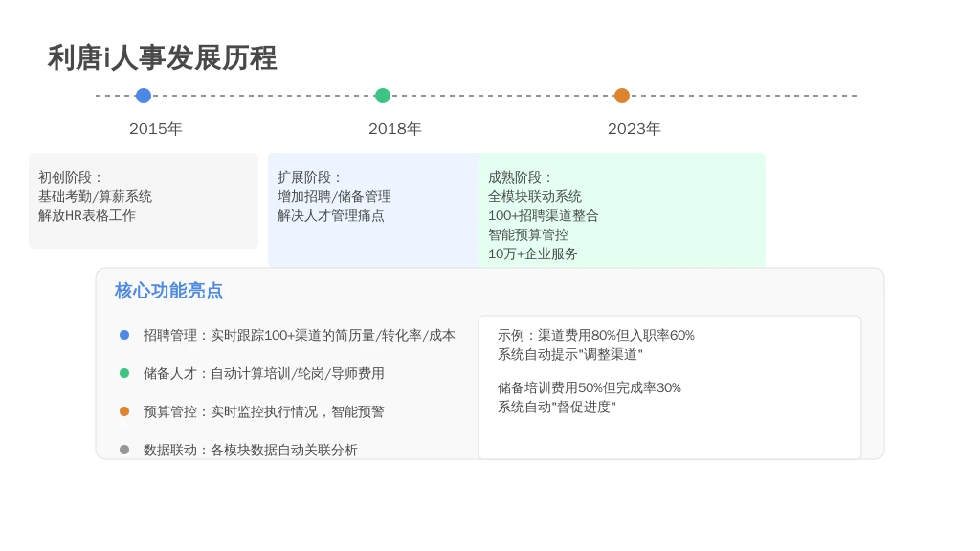Click the orange bullet beside 预算管控

[124, 411]
